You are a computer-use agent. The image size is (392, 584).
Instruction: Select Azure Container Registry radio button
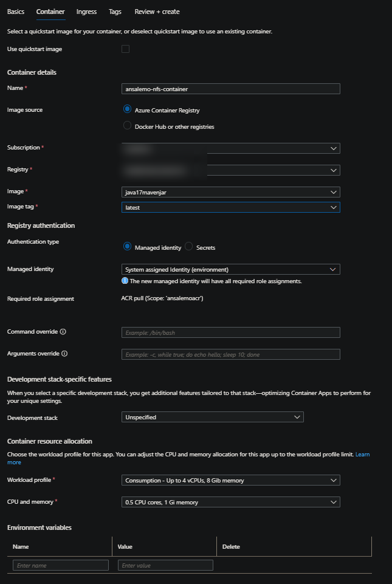pyautogui.click(x=127, y=109)
